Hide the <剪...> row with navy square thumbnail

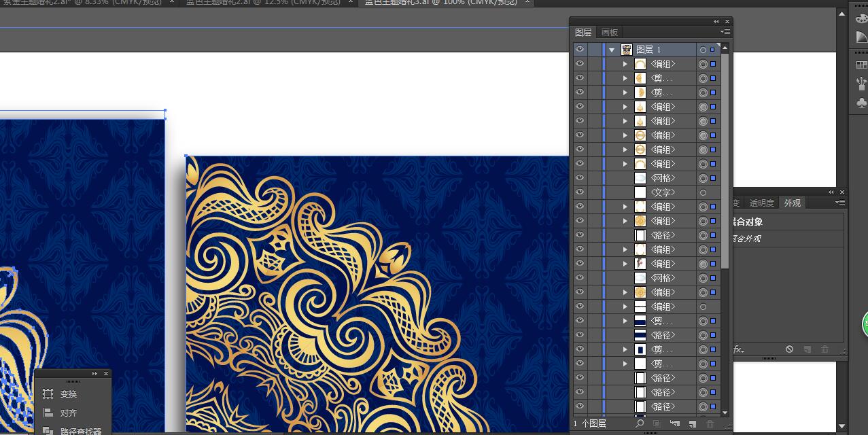[580, 349]
